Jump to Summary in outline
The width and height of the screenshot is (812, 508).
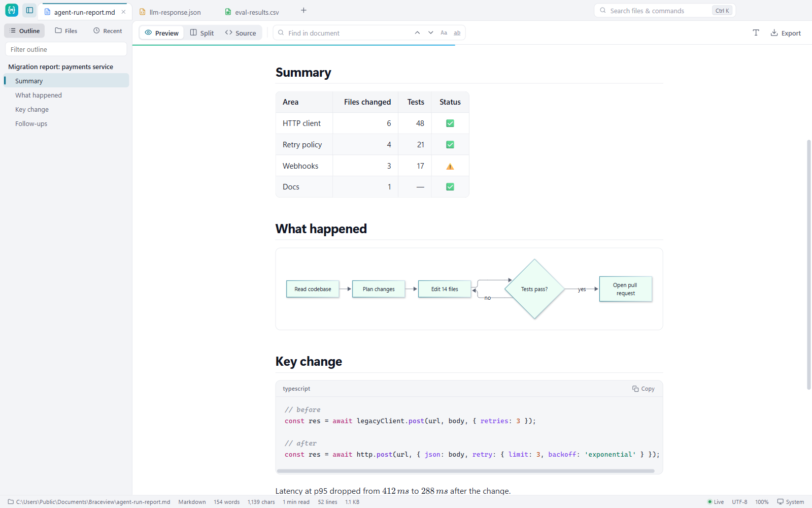(x=66, y=81)
